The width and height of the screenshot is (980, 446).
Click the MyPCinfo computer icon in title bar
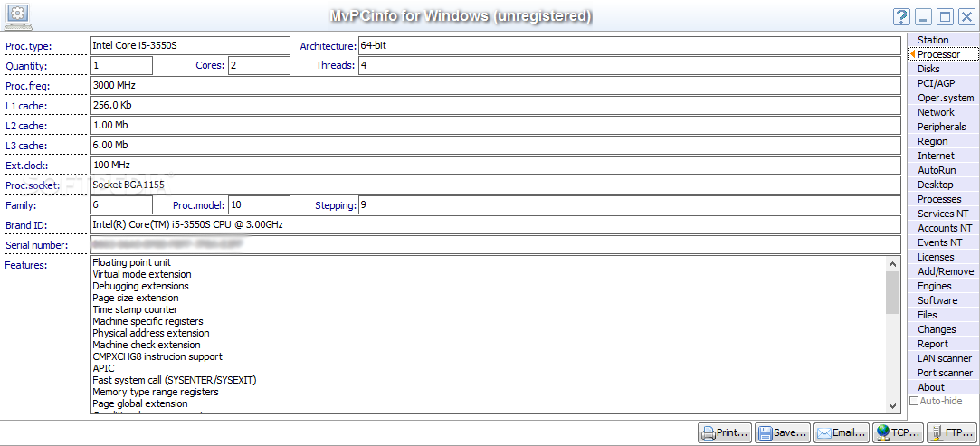pyautogui.click(x=18, y=16)
